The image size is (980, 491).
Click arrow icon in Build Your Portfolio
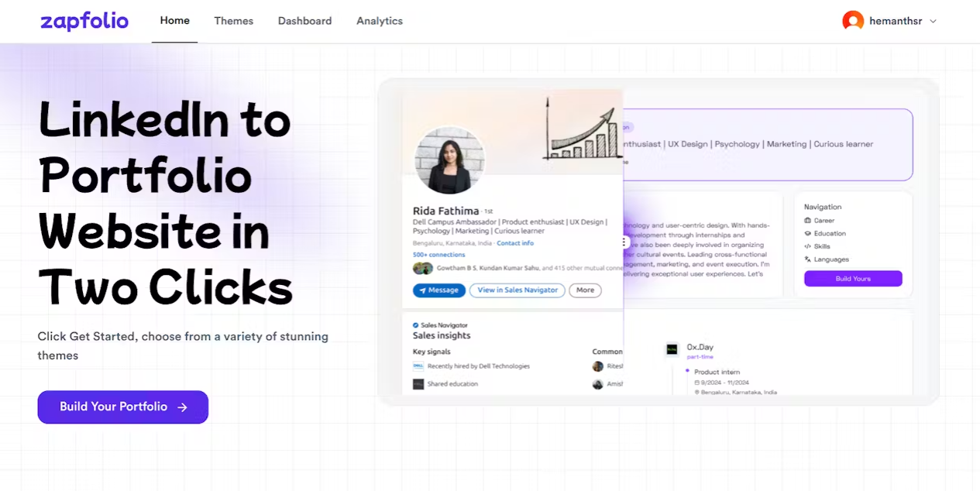pyautogui.click(x=182, y=407)
